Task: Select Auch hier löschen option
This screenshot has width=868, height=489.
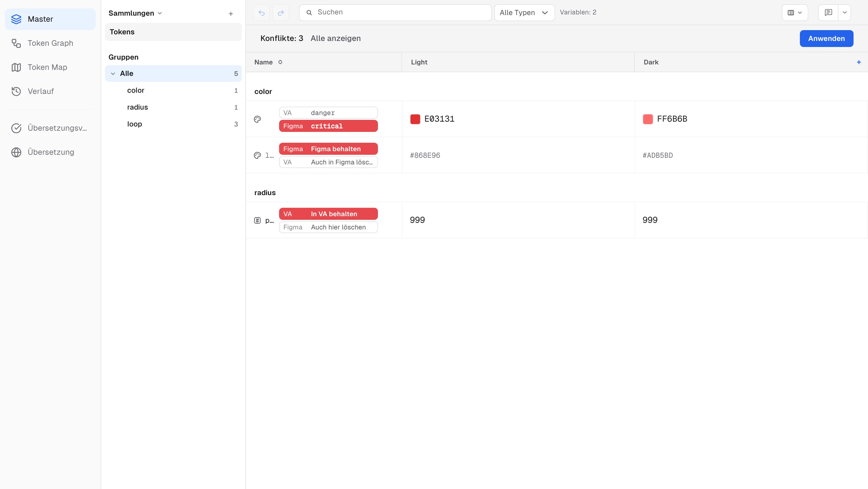Action: coord(328,227)
